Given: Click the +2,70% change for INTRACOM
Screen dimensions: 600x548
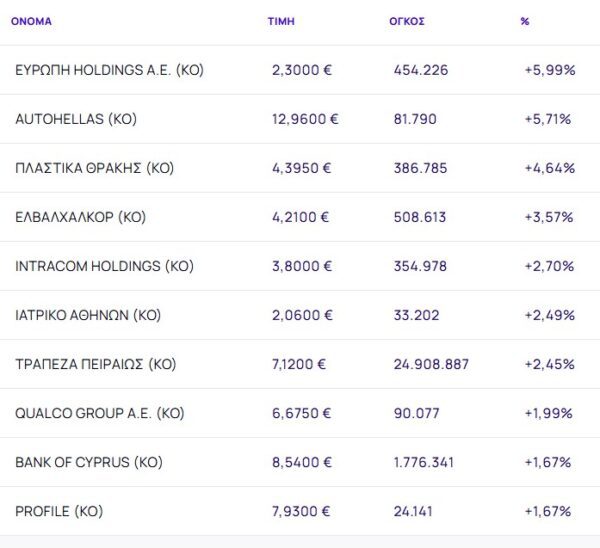Looking at the screenshot, I should click(549, 266).
